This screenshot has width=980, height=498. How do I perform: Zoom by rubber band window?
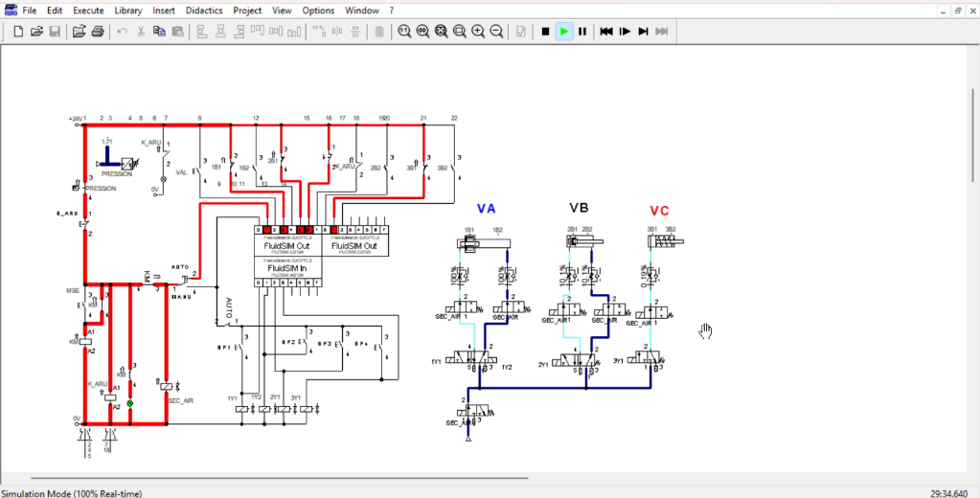460,32
